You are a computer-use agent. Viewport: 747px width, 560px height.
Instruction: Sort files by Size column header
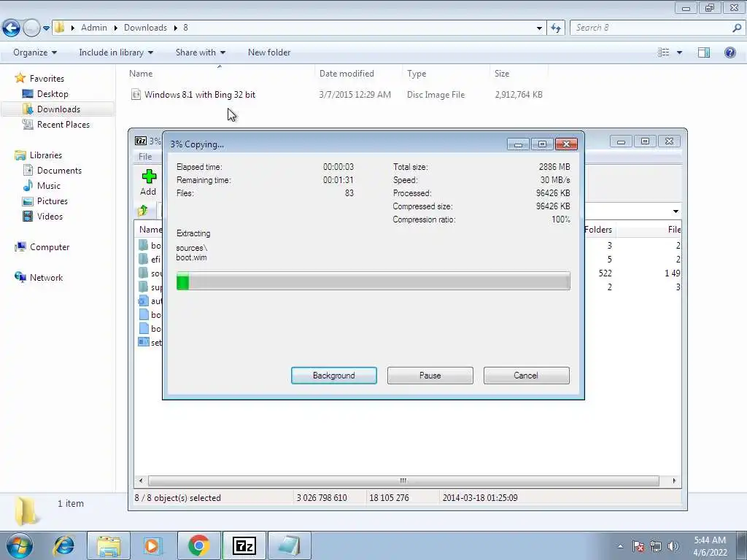502,74
